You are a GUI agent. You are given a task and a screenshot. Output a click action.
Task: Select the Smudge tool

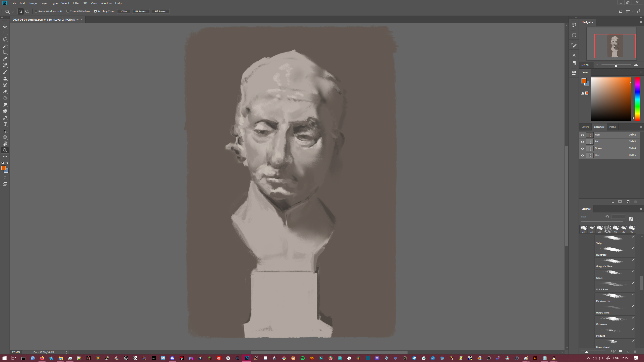click(5, 105)
